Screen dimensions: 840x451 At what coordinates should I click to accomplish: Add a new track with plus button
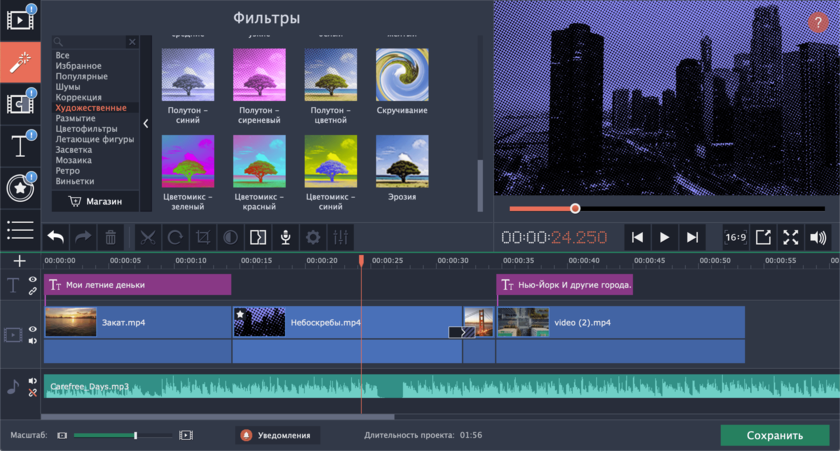click(x=19, y=261)
